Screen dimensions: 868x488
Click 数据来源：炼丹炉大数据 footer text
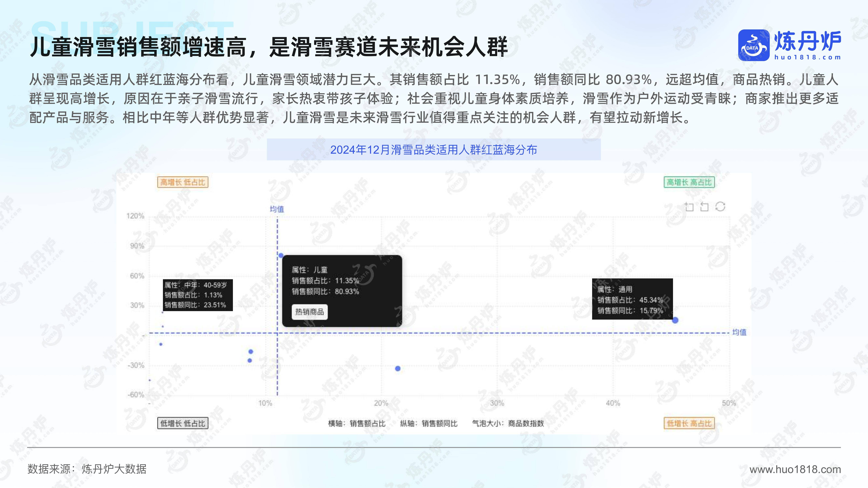(x=87, y=469)
